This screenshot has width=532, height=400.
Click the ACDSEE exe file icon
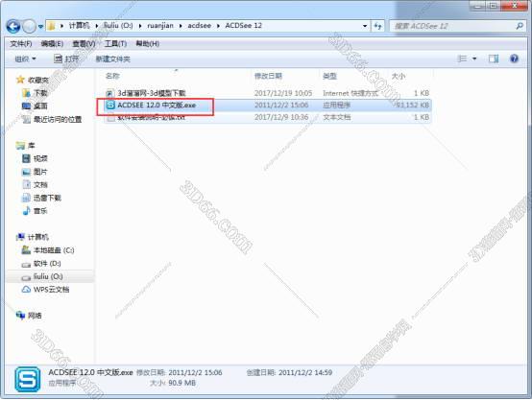pyautogui.click(x=110, y=106)
